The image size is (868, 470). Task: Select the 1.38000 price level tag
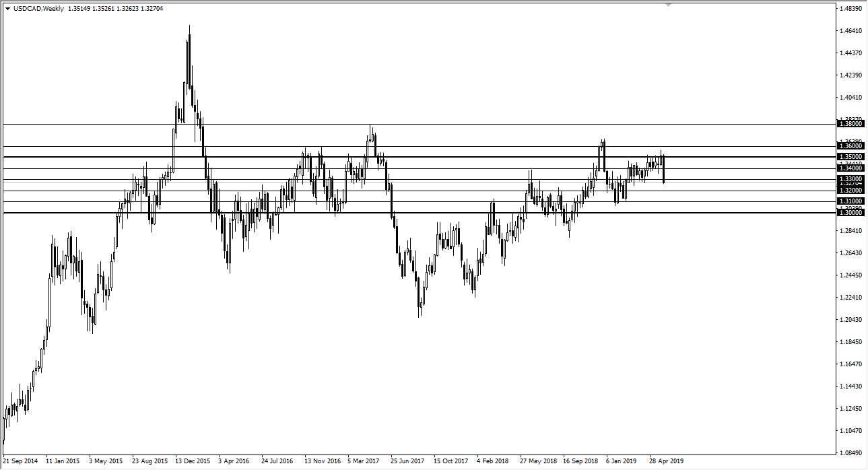click(850, 123)
